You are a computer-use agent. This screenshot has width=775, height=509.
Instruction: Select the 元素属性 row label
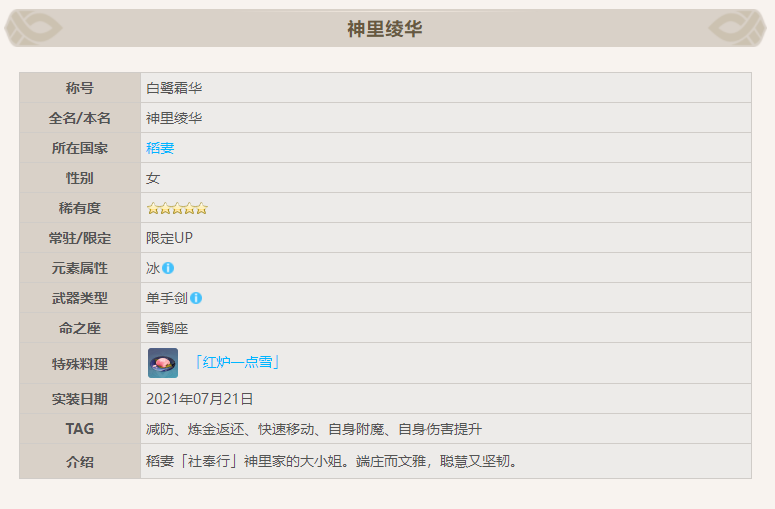coord(80,268)
